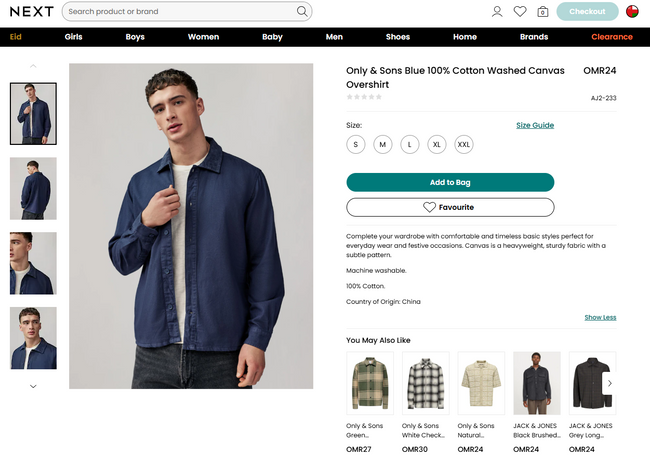650x455 pixels.
Task: Focus the product search field
Action: (x=180, y=12)
